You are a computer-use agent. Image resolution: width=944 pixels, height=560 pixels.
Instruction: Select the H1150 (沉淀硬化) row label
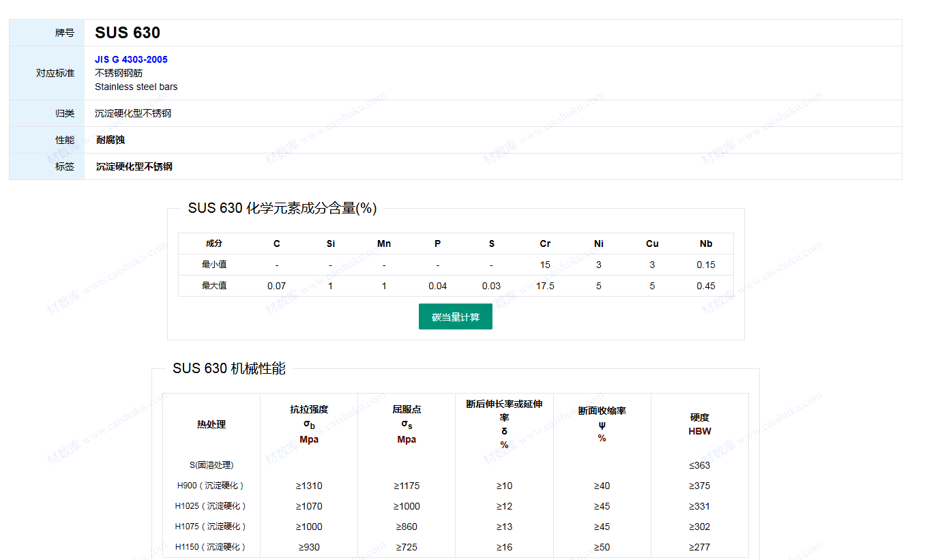pos(211,547)
